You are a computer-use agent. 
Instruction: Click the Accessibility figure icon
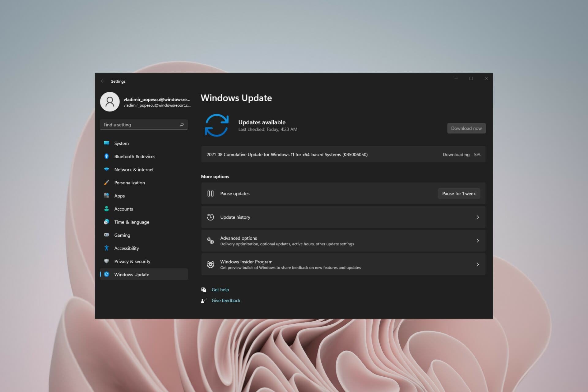(x=107, y=248)
